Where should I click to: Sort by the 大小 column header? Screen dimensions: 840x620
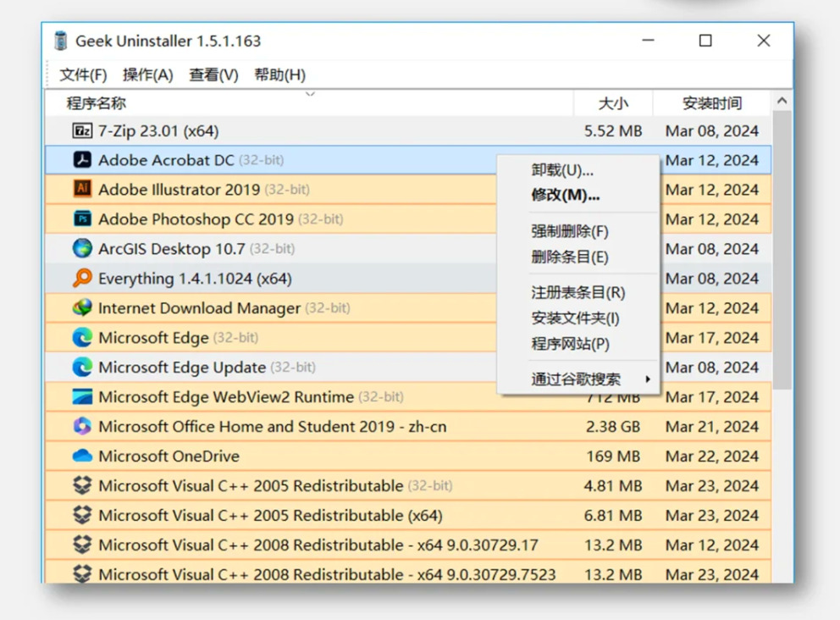(x=613, y=103)
